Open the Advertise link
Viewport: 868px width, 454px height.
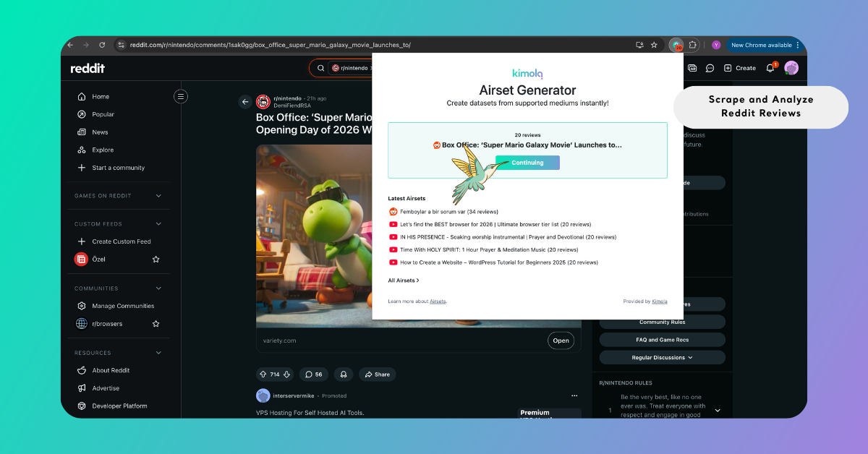106,388
